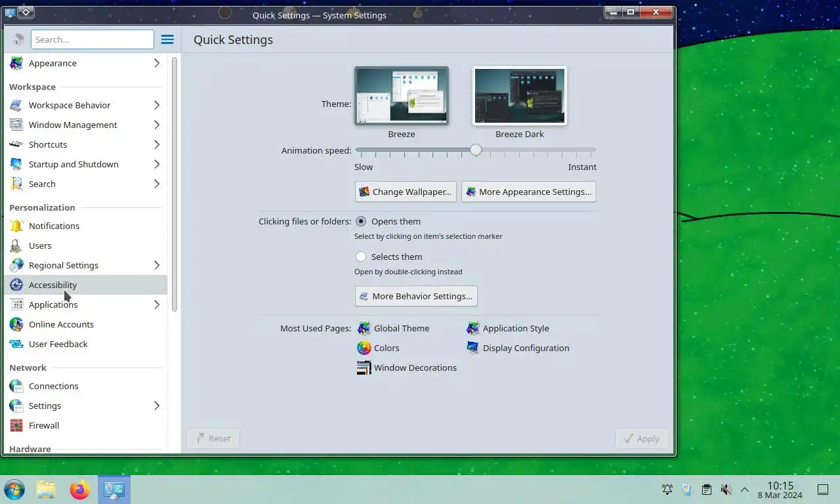The image size is (840, 504).
Task: Click the User Feedback icon
Action: (16, 344)
